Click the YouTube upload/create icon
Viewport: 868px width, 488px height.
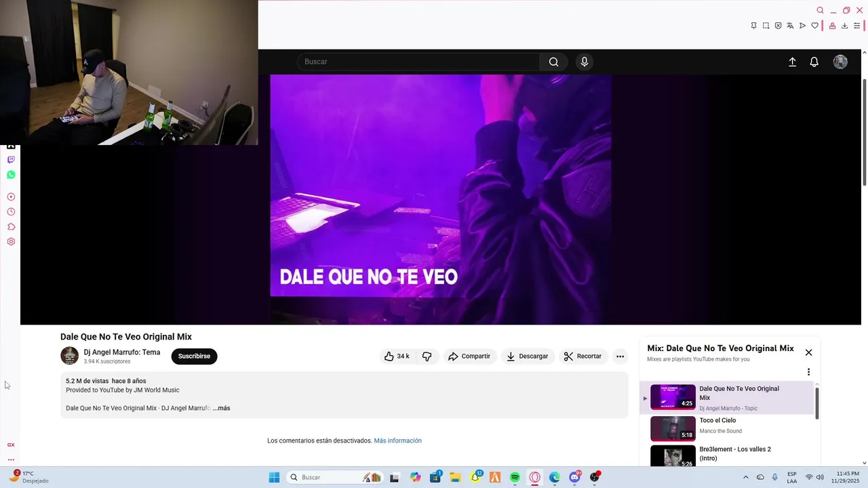[792, 62]
